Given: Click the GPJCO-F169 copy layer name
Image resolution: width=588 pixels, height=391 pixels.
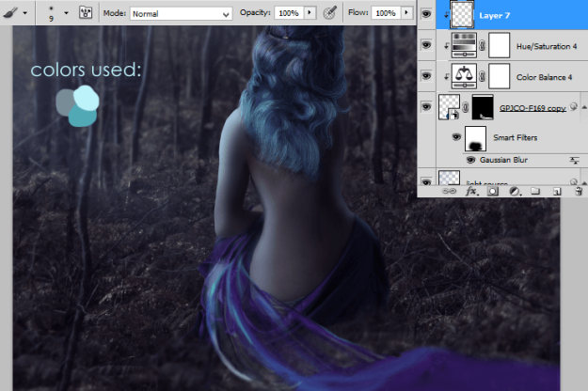Looking at the screenshot, I should point(532,108).
